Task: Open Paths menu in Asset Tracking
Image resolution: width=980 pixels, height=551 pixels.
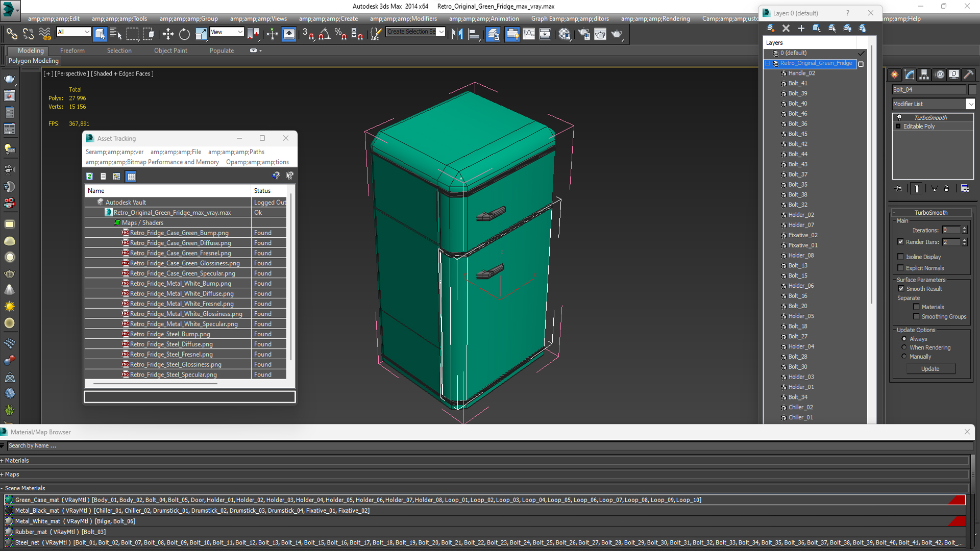Action: pyautogui.click(x=236, y=152)
